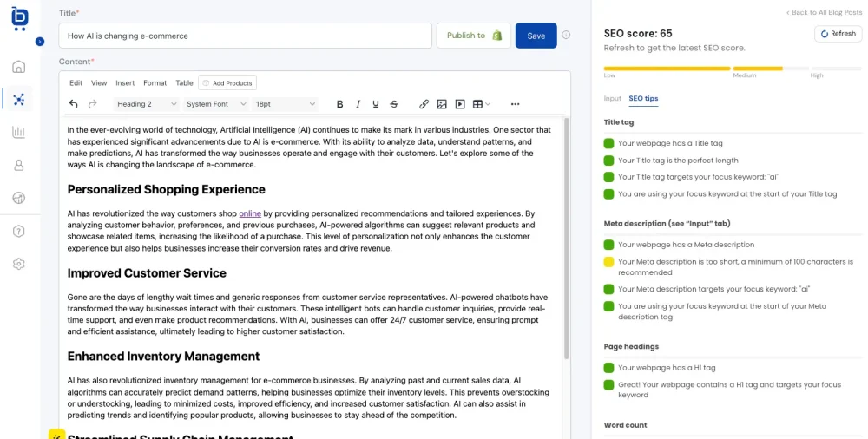Click the Refresh SEO score button
Viewport: 868px width, 439px height.
[838, 34]
